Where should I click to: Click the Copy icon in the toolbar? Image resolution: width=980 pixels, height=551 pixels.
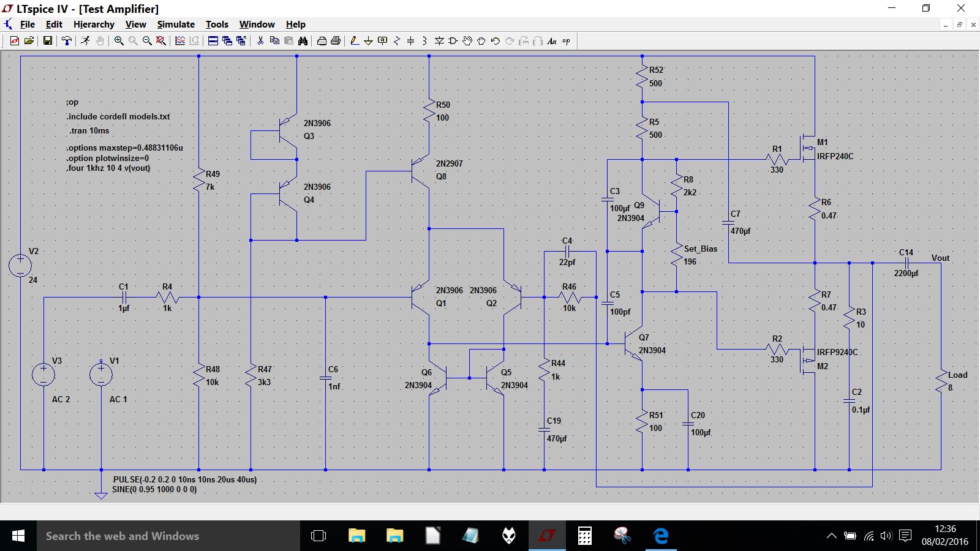click(274, 41)
